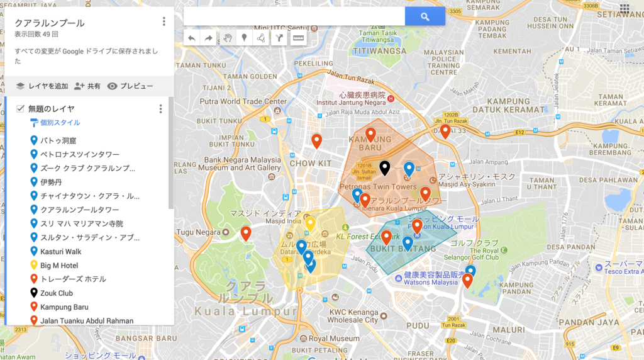The height and width of the screenshot is (360, 644).
Task: Click the Tesco Extra shopping cart marker
Action: pos(599,267)
